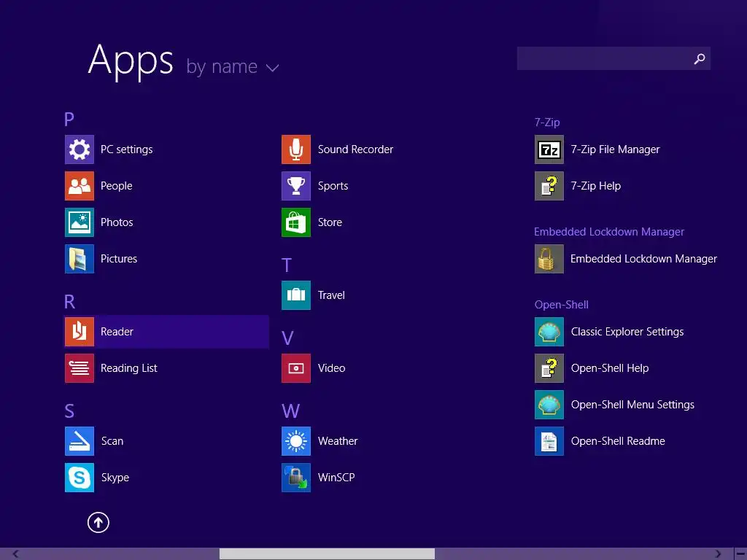Click the search magnifier icon
Image resolution: width=747 pixels, height=560 pixels.
coord(700,58)
